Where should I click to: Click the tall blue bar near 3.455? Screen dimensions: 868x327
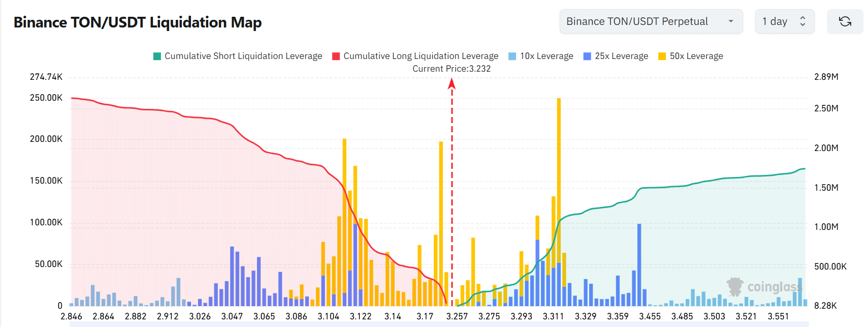[x=639, y=264]
